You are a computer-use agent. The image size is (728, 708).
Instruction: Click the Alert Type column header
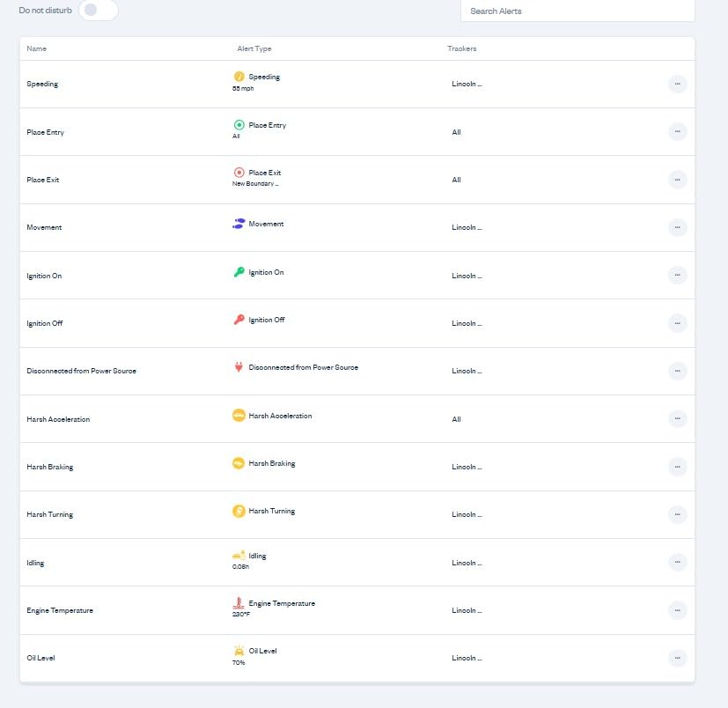click(254, 48)
